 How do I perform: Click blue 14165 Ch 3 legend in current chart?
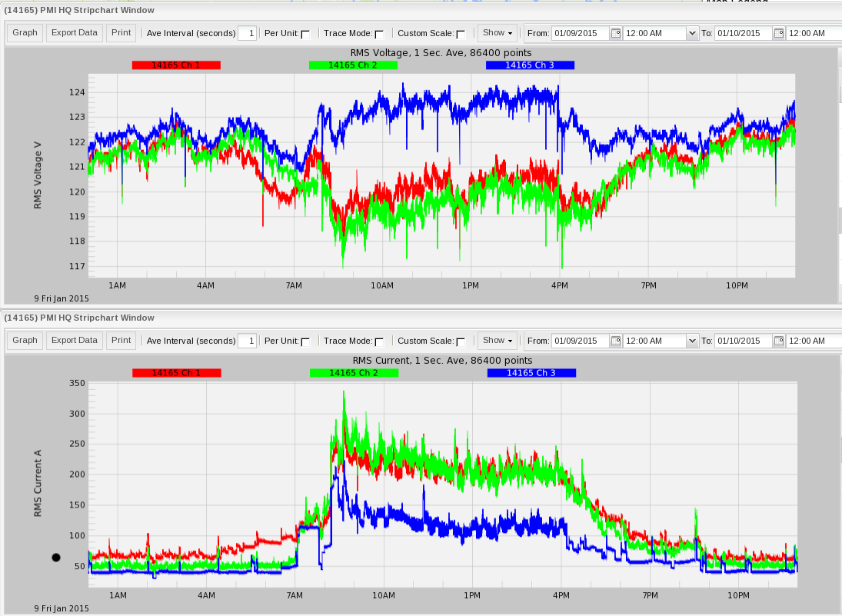(x=531, y=373)
